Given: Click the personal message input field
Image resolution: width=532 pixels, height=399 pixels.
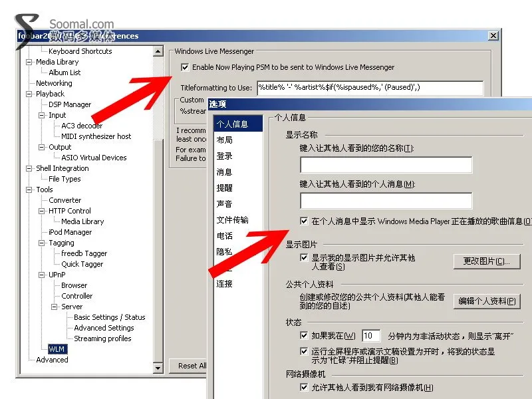Looking at the screenshot, I should pyautogui.click(x=386, y=201).
